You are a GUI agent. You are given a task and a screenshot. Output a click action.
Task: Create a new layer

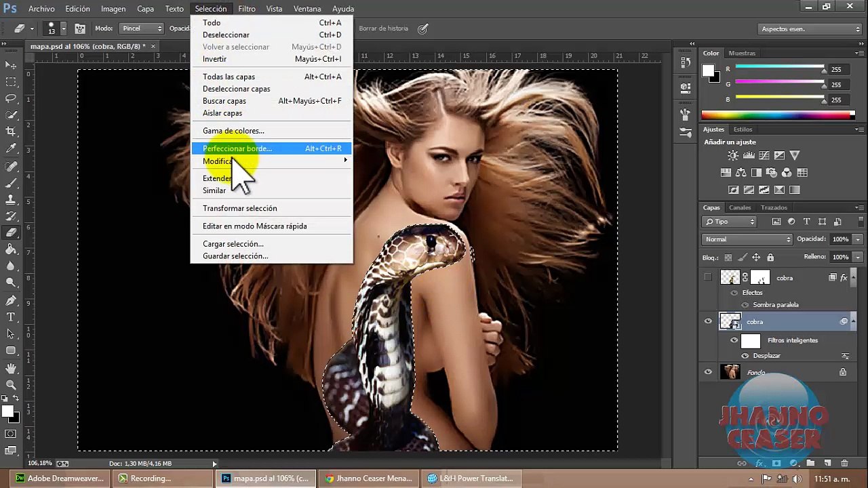point(828,464)
